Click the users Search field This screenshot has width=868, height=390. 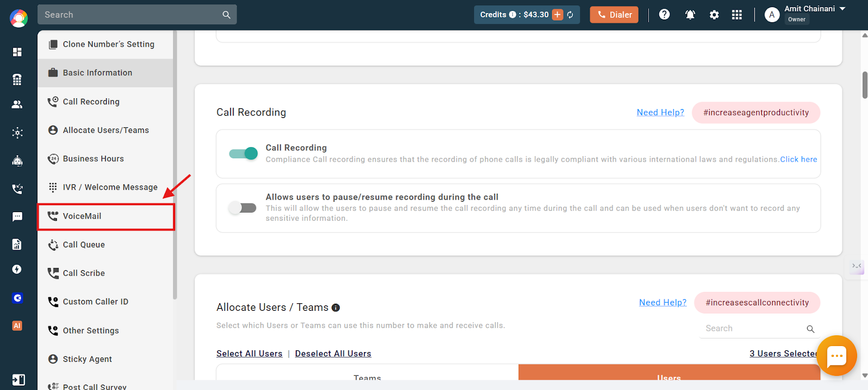[759, 329]
